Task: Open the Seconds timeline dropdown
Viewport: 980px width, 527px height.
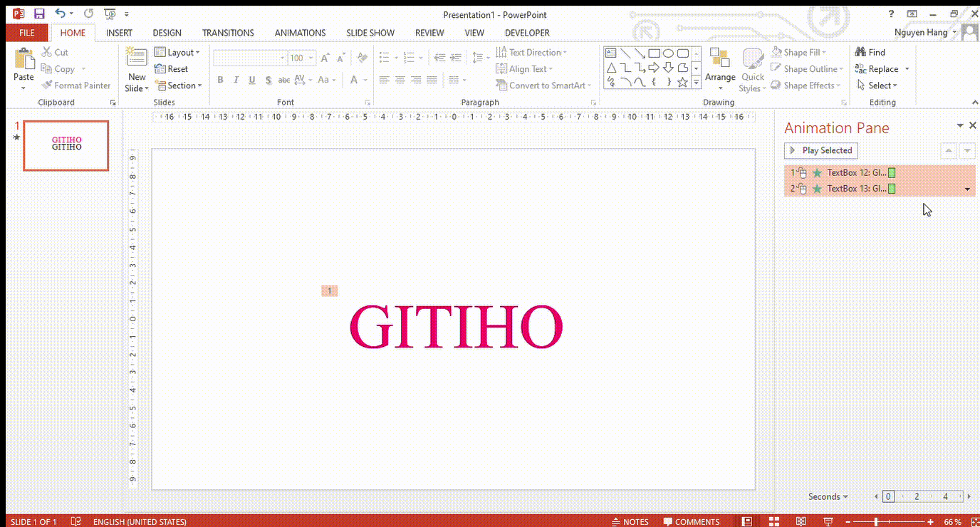Action: click(827, 496)
